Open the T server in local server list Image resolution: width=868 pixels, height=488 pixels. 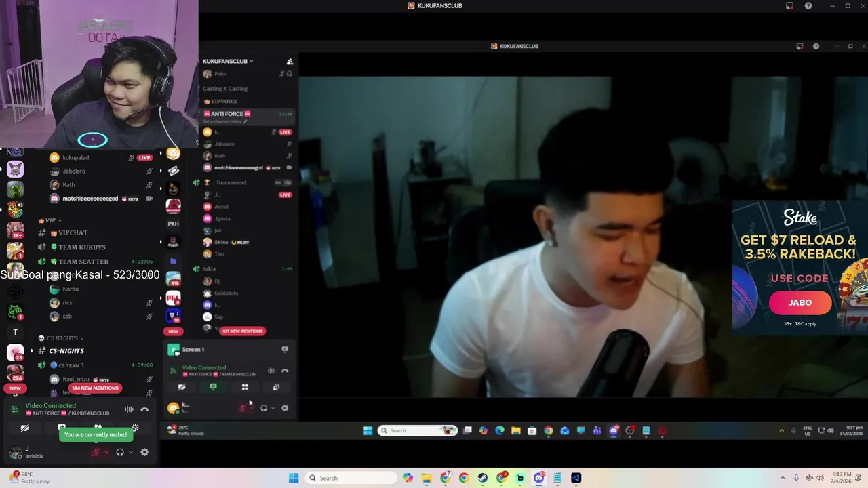pos(15,332)
